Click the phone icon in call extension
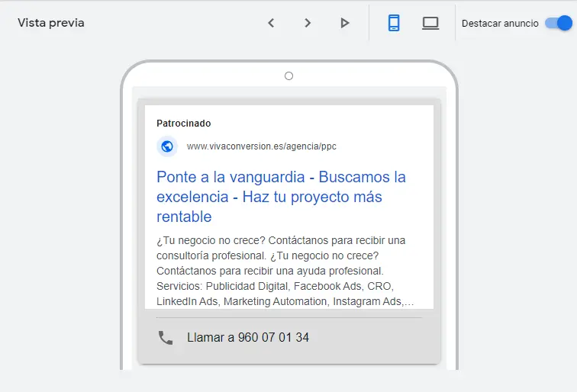This screenshot has height=392, width=577. click(165, 338)
